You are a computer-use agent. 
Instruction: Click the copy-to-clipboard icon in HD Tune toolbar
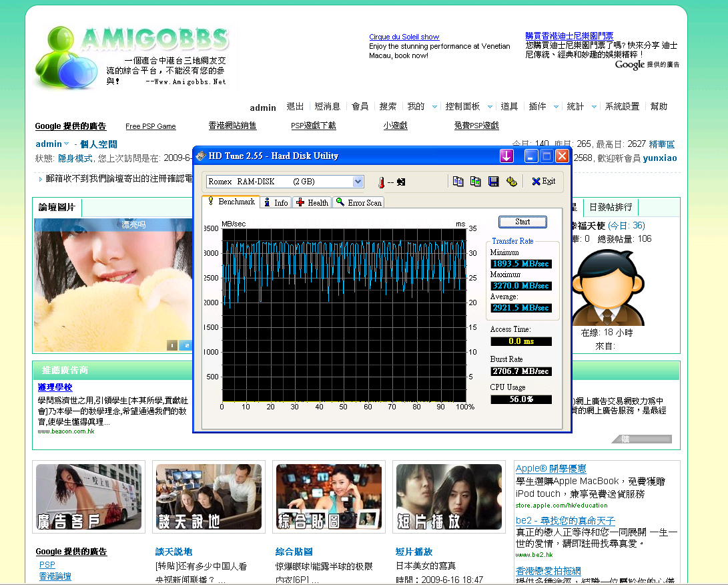[x=458, y=182]
